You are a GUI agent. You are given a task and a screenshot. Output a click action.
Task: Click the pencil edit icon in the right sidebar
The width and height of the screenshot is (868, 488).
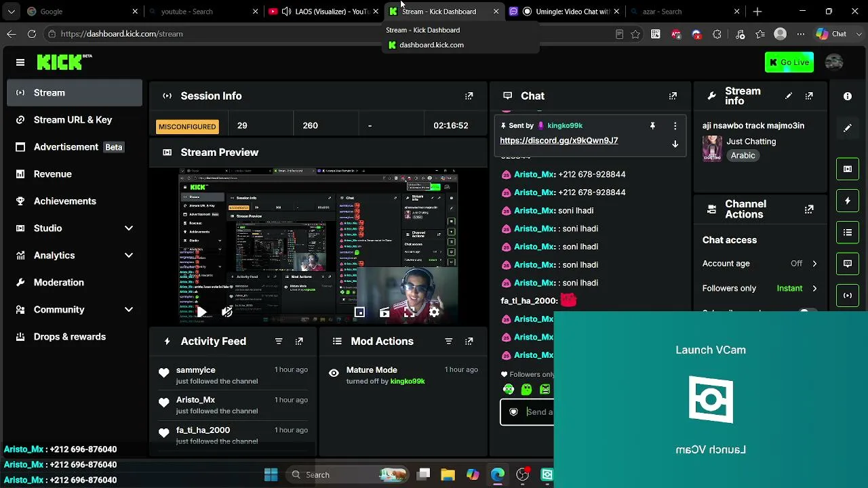(x=848, y=128)
